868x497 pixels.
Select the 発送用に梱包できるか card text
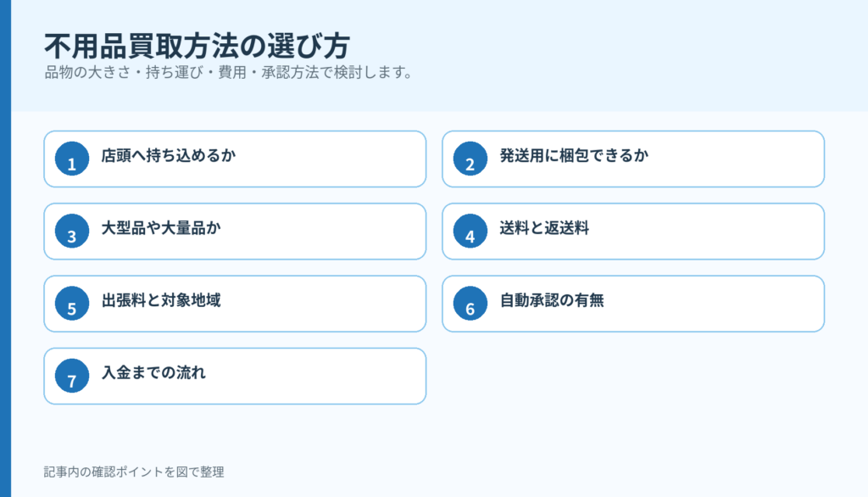coord(574,156)
